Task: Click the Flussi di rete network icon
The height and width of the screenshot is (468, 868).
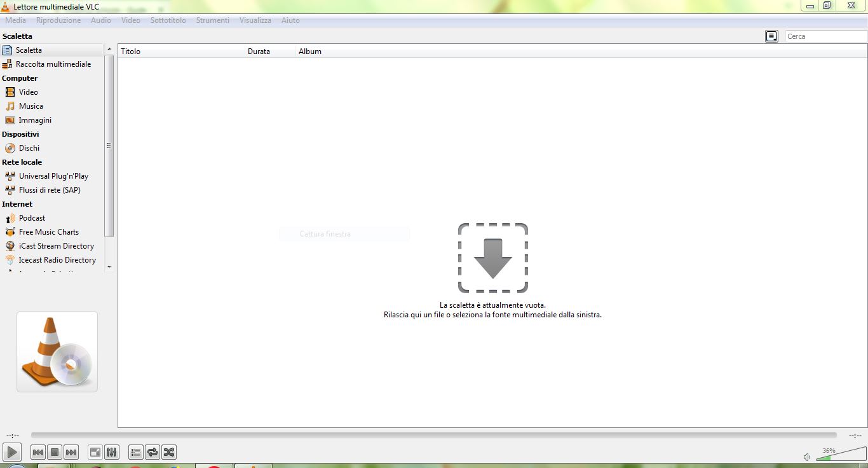Action: point(10,190)
